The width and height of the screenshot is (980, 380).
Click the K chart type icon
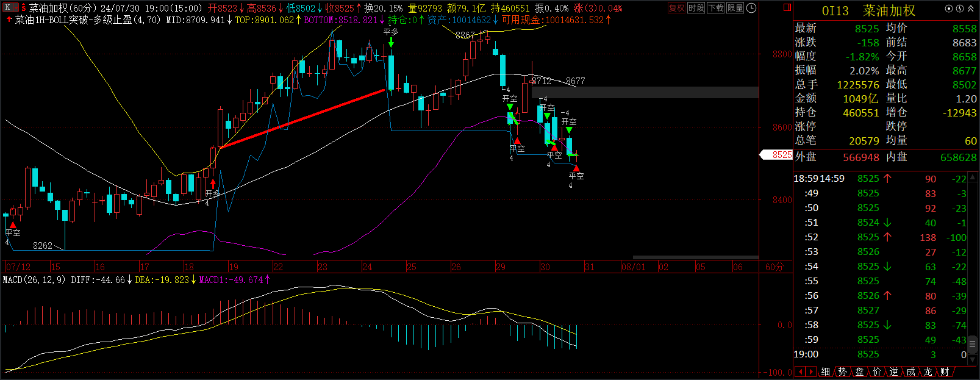[x=7, y=8]
